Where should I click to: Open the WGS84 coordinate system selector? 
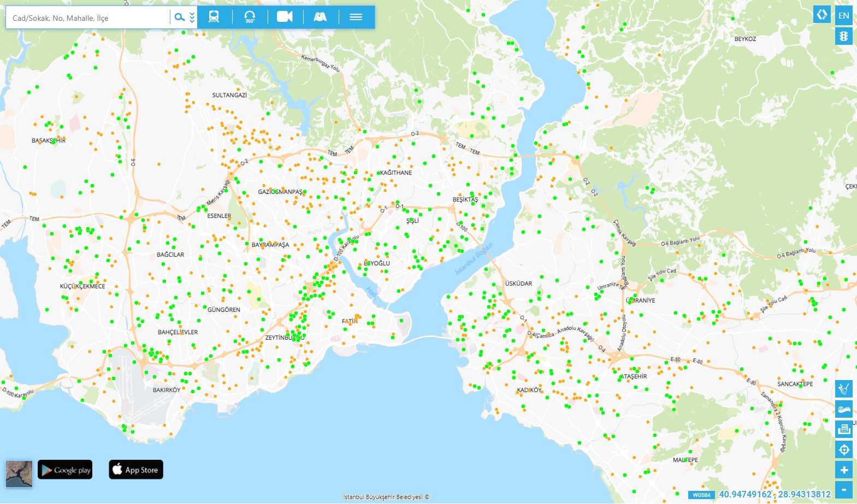coord(701,495)
